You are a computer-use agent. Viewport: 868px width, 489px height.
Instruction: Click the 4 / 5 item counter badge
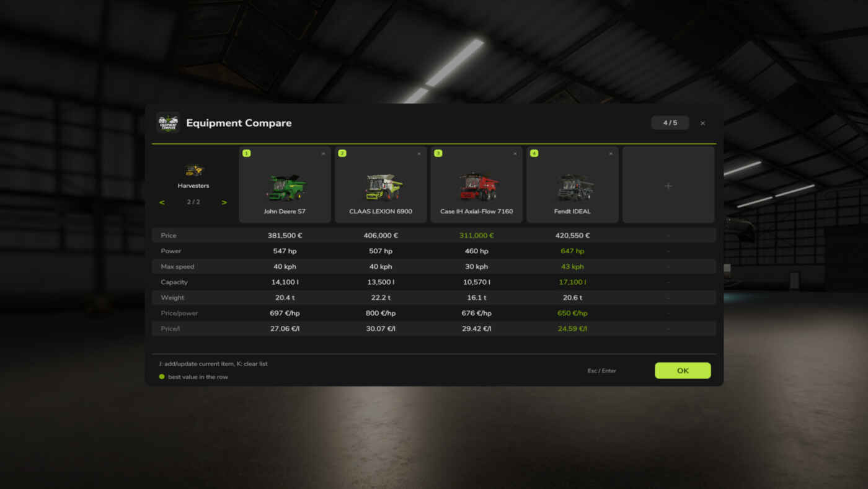point(670,123)
